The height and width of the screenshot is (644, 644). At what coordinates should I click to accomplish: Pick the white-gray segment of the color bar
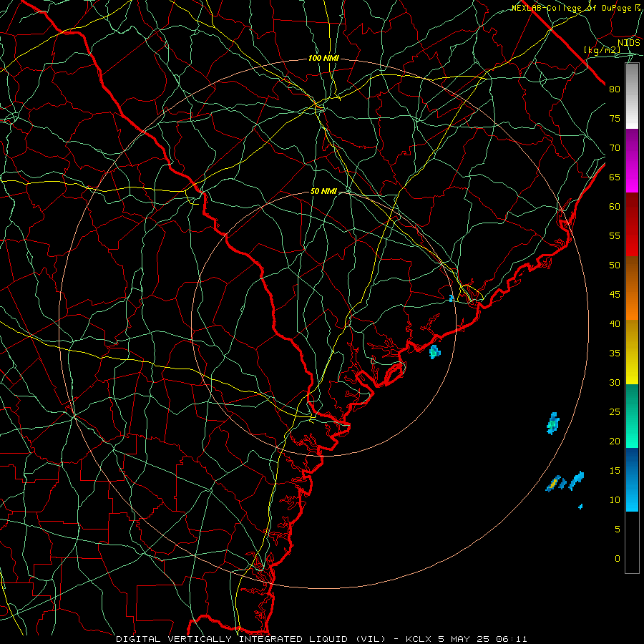pyautogui.click(x=632, y=96)
